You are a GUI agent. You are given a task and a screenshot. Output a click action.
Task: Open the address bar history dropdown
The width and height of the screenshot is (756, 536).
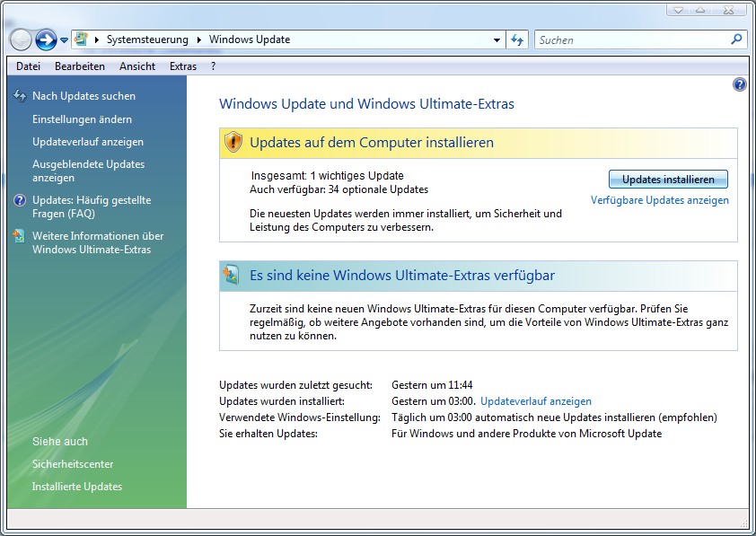(497, 40)
